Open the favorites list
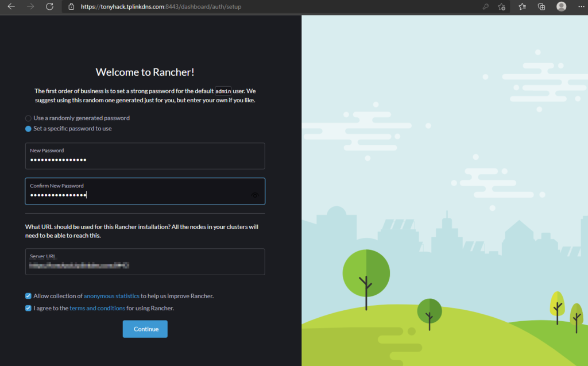The image size is (588, 366). coord(522,6)
